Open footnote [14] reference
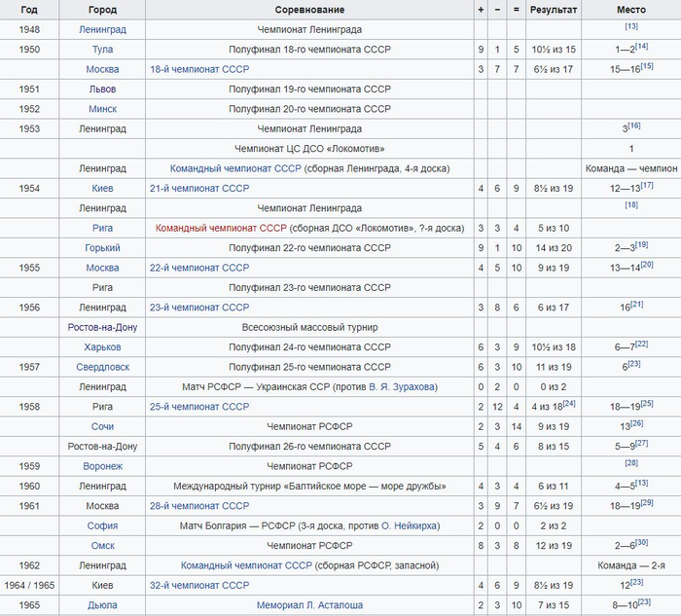Viewport: 681px width, 616px height. pos(641,47)
